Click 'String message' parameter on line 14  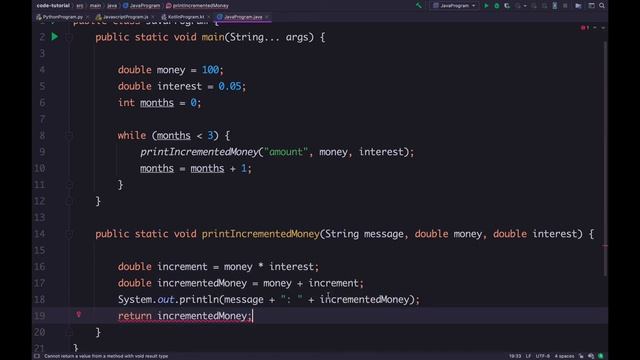click(364, 234)
